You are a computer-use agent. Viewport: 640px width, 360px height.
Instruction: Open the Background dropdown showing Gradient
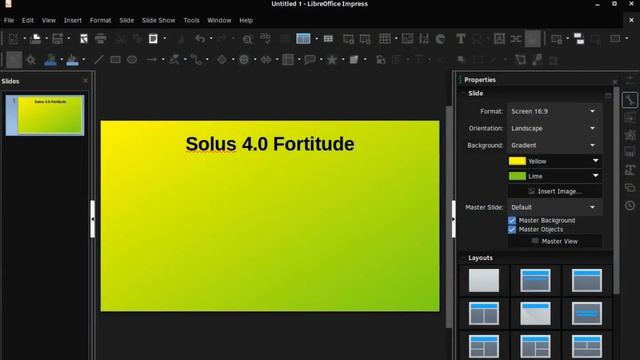coord(554,145)
